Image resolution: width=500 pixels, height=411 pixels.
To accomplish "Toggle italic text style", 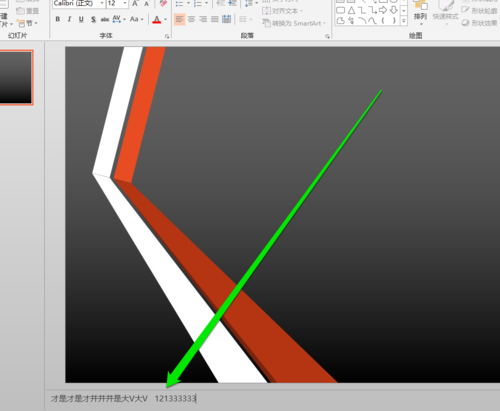I will (69, 19).
